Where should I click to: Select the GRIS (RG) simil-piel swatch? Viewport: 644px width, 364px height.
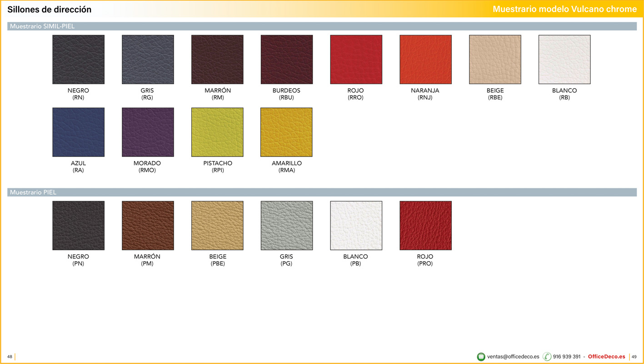click(x=148, y=60)
